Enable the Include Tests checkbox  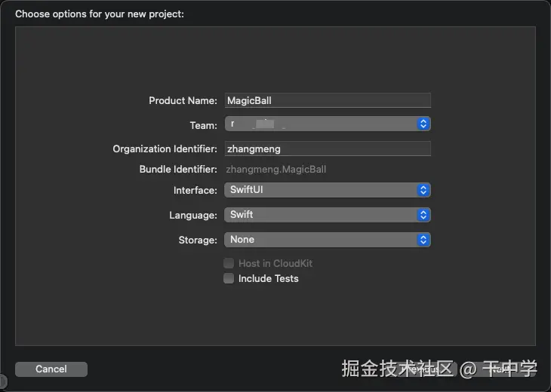point(229,278)
